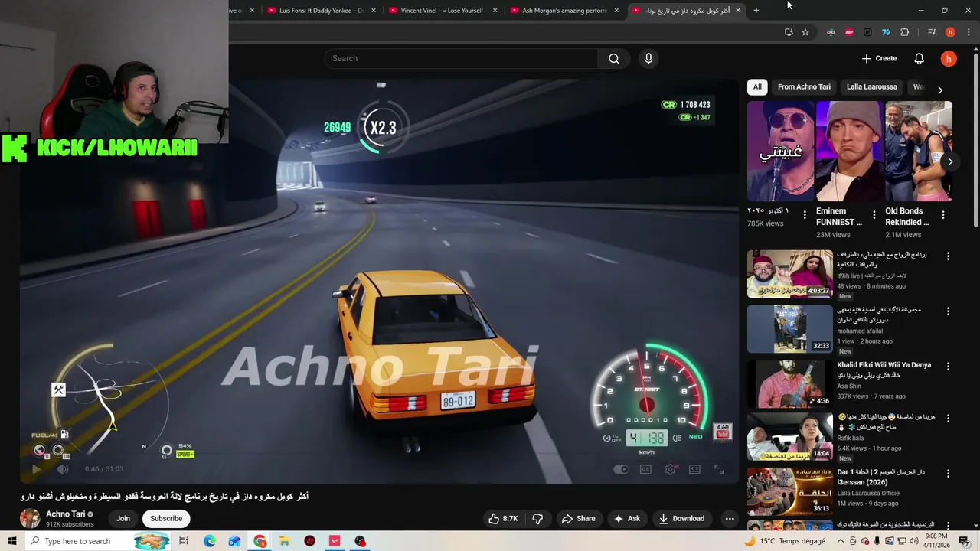Show hidden system tray icons
The width and height of the screenshot is (980, 551).
[x=841, y=541]
